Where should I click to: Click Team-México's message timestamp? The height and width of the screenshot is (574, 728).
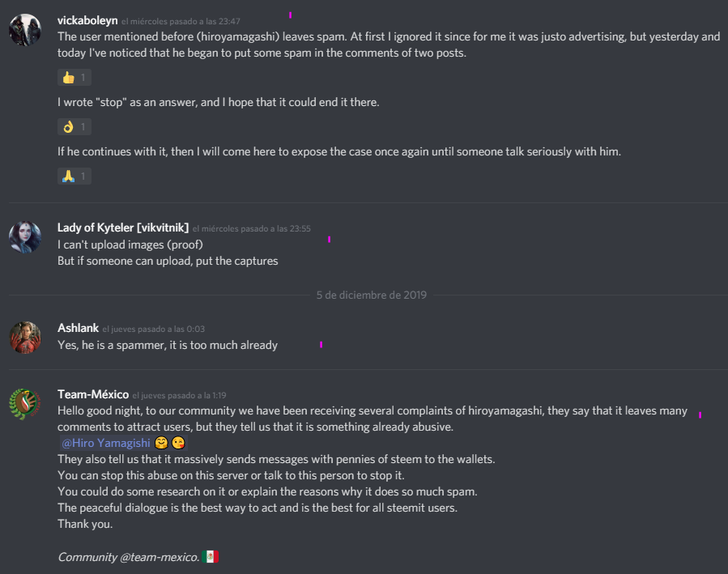click(x=179, y=395)
